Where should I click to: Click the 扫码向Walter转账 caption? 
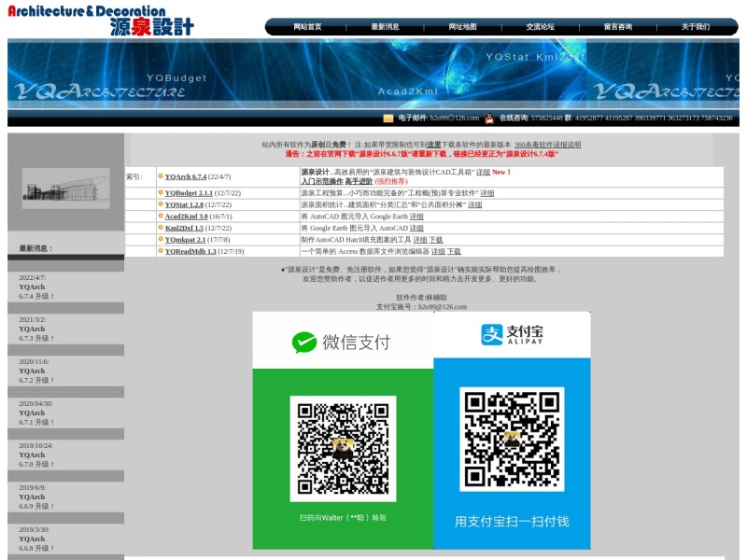[343, 518]
